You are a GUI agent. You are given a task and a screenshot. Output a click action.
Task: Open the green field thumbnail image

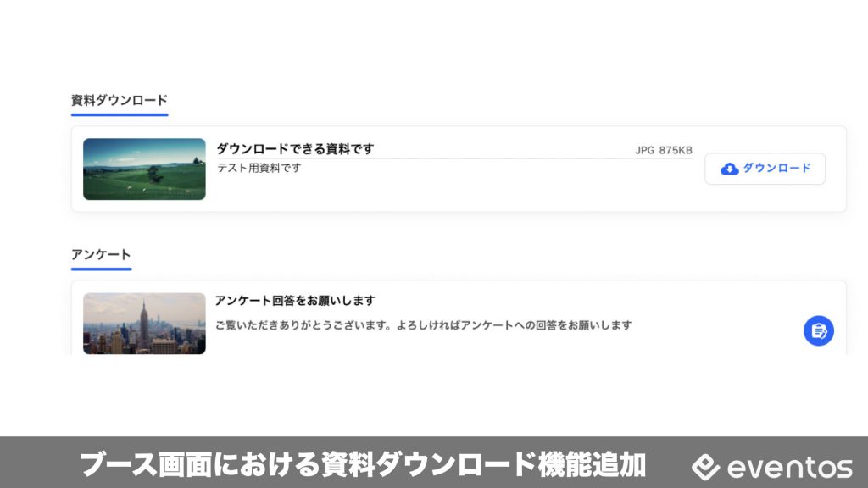coord(144,169)
